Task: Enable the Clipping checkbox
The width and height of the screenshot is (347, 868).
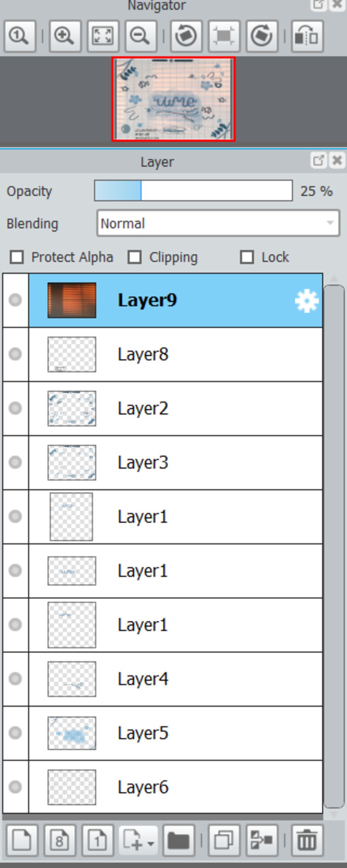Action: pos(135,257)
